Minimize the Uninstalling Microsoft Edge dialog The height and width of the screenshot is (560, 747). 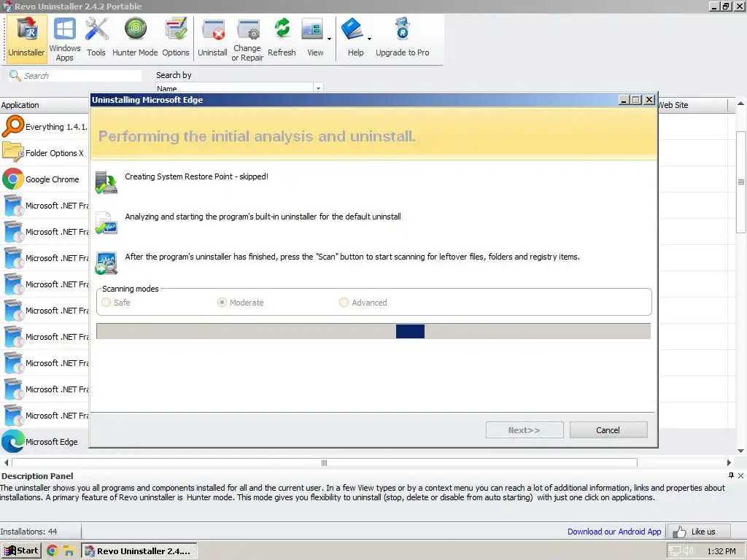tap(624, 99)
